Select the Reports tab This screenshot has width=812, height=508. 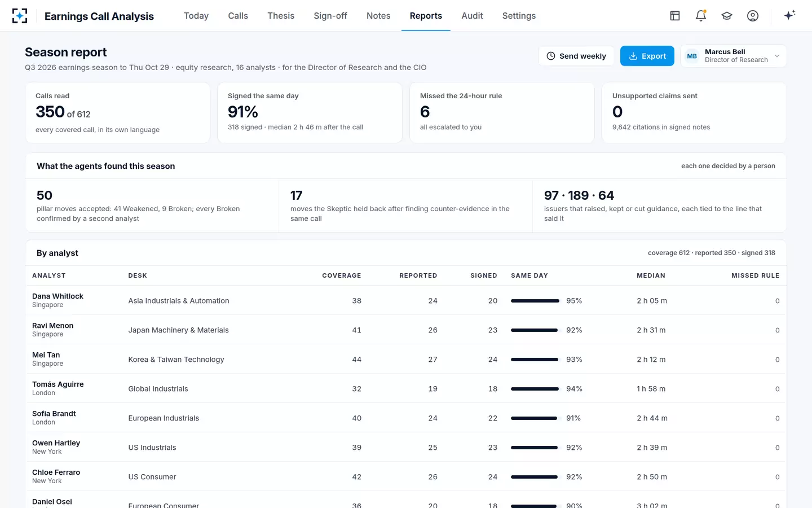tap(426, 16)
